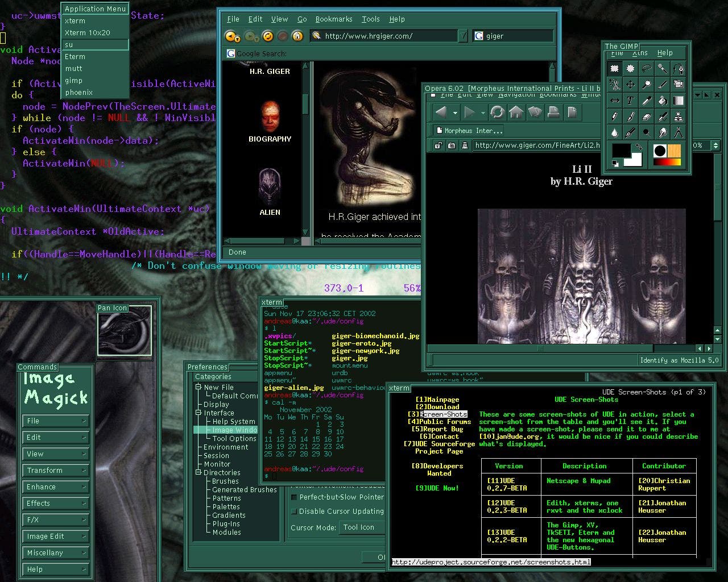The height and width of the screenshot is (582, 728).
Task: Open the Transform menu in ImageMagick
Action: pos(56,471)
